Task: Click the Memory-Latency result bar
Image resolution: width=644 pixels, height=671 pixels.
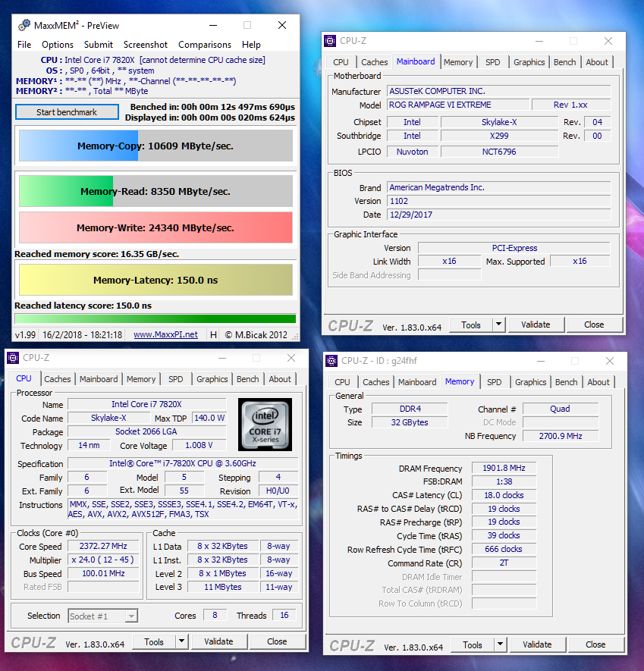Action: coord(156,281)
